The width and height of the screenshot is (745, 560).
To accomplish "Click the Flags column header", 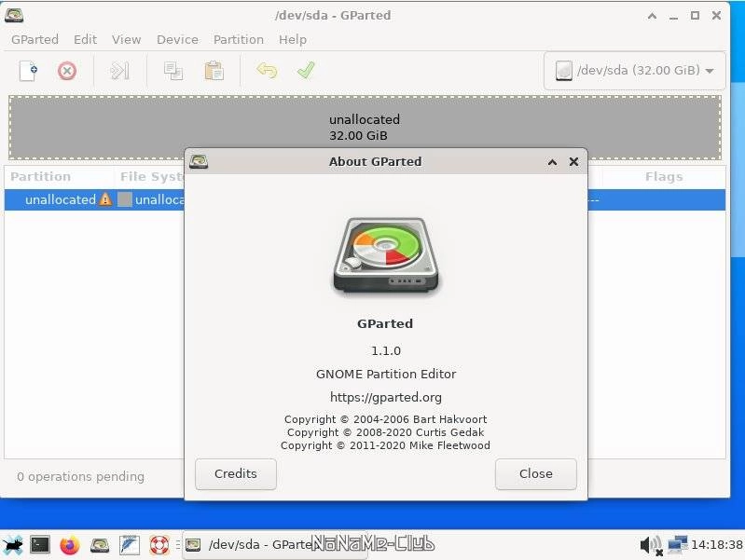I will click(664, 177).
